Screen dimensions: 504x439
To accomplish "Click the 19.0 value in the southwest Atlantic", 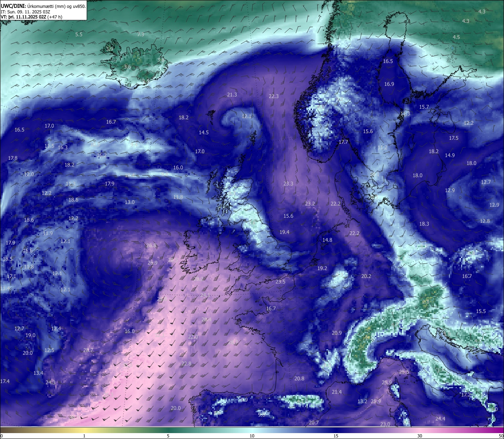I will coord(30,335).
